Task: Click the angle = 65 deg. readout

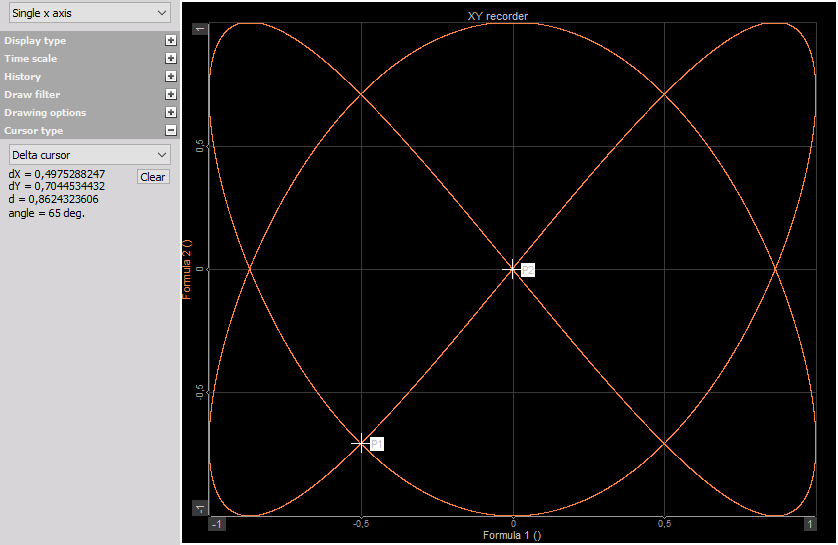Action: pos(46,213)
